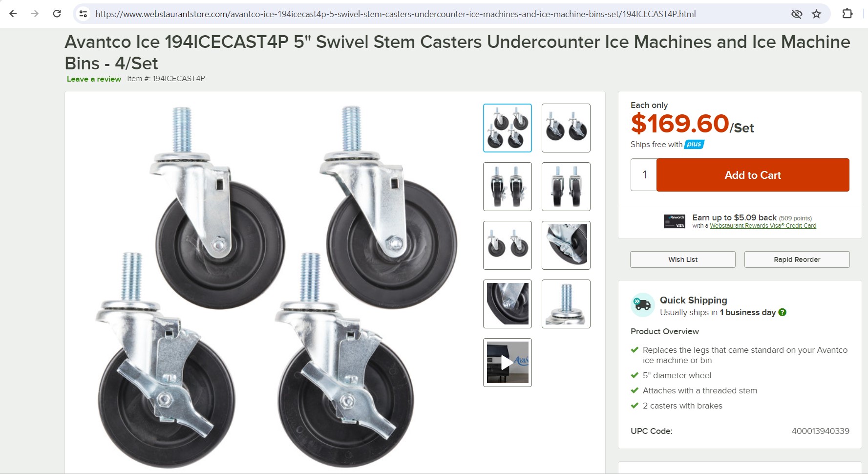868x474 pixels.
Task: Click the Quick Shipping truck icon
Action: tap(642, 305)
